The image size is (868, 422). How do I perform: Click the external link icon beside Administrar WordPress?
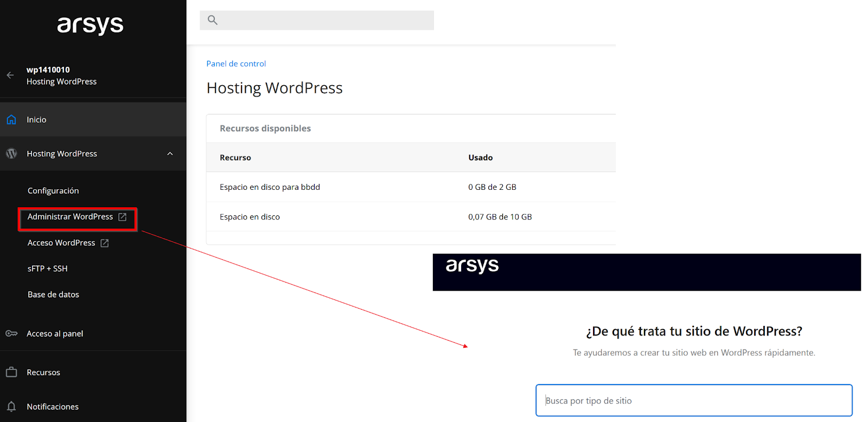click(123, 217)
